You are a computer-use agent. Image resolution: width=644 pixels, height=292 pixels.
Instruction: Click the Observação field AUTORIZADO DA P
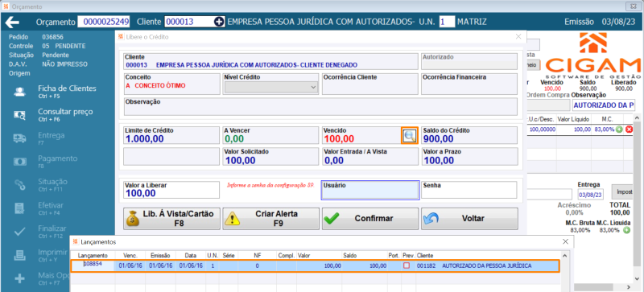coord(603,105)
